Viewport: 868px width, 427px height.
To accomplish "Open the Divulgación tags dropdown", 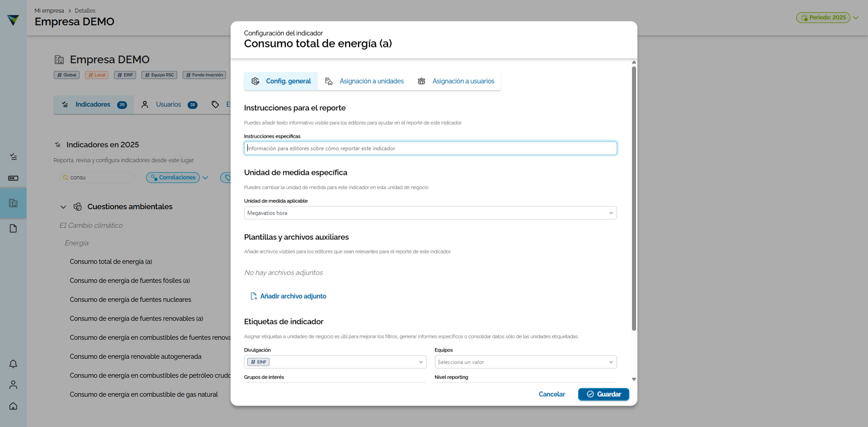I will click(335, 362).
